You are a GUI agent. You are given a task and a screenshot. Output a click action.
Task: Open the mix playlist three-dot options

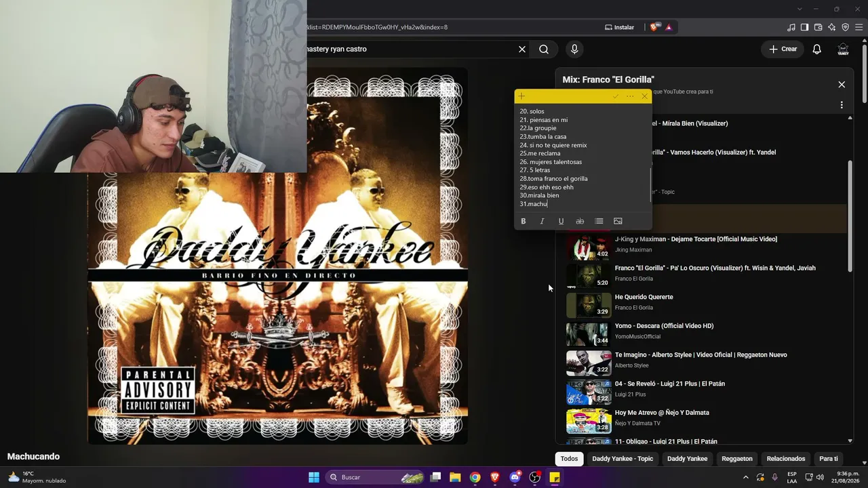coord(842,105)
